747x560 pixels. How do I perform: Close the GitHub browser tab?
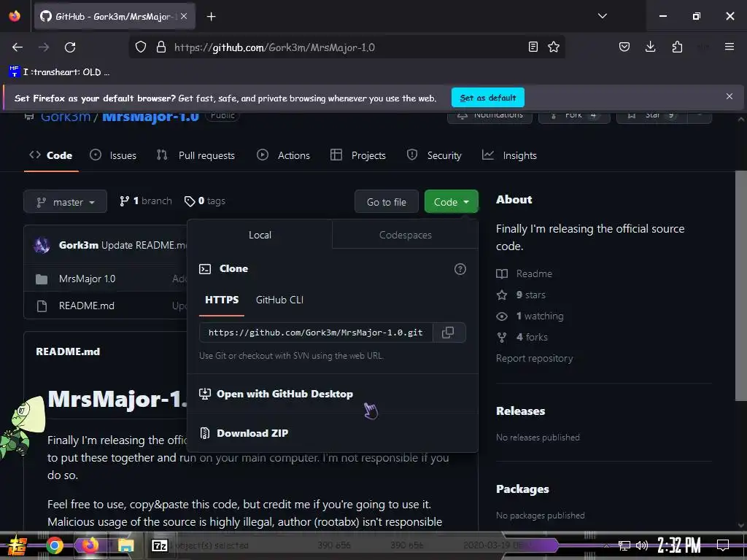pyautogui.click(x=184, y=16)
